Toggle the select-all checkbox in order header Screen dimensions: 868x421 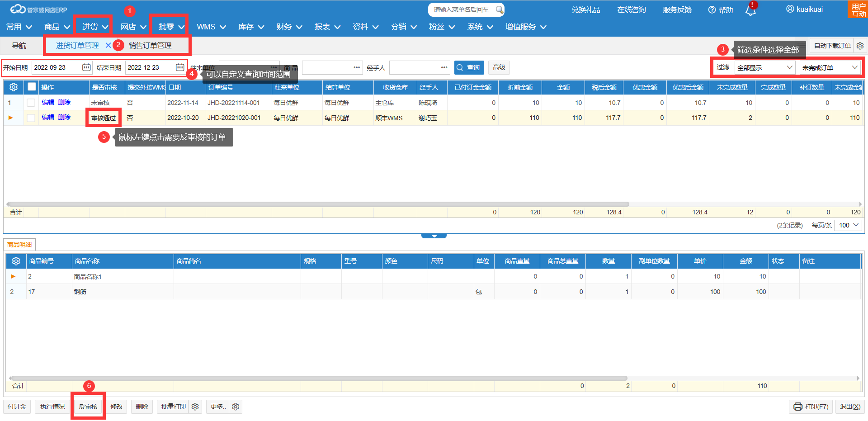tap(32, 87)
